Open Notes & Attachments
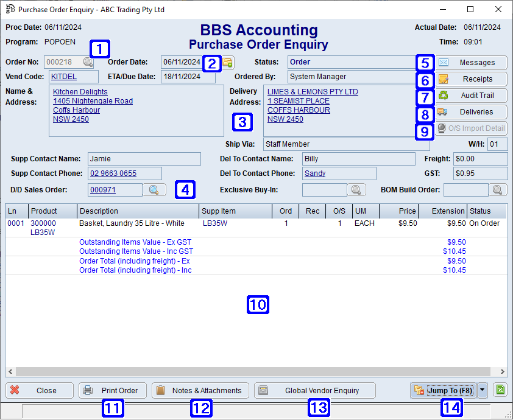The image size is (513, 420). coord(200,390)
